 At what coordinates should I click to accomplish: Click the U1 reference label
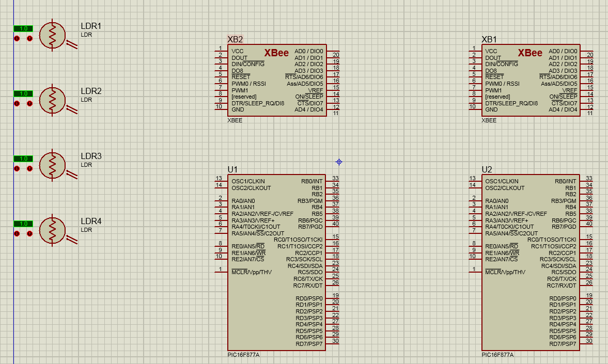click(x=232, y=170)
